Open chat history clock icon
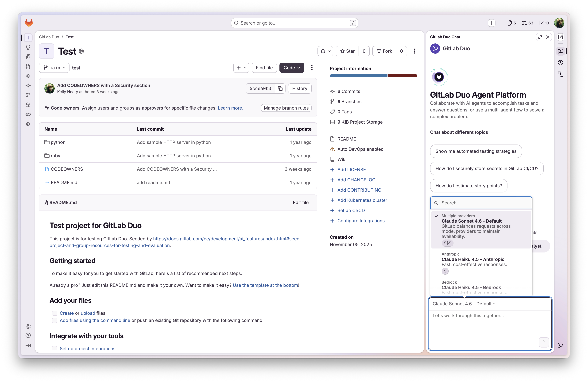588x382 pixels. tap(560, 62)
